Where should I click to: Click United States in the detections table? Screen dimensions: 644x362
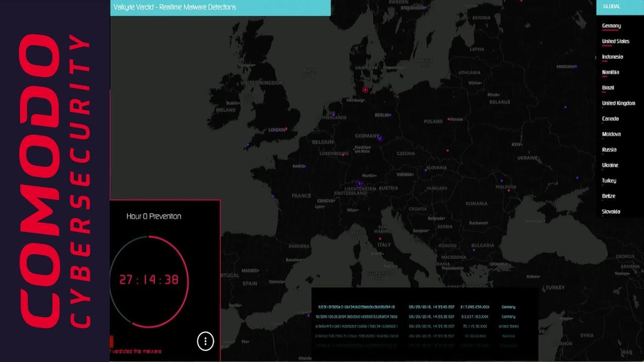pos(508,326)
